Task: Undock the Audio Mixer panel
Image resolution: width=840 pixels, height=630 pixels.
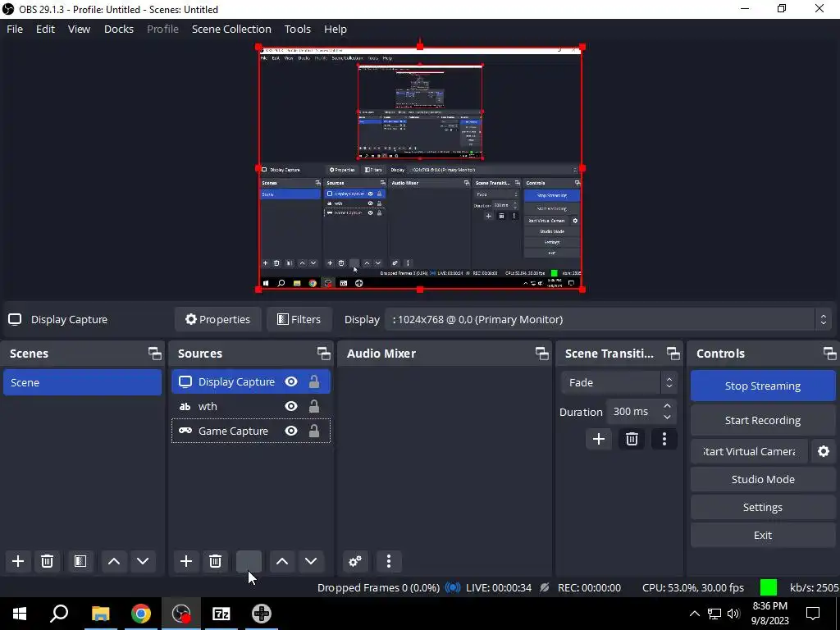Action: click(541, 353)
